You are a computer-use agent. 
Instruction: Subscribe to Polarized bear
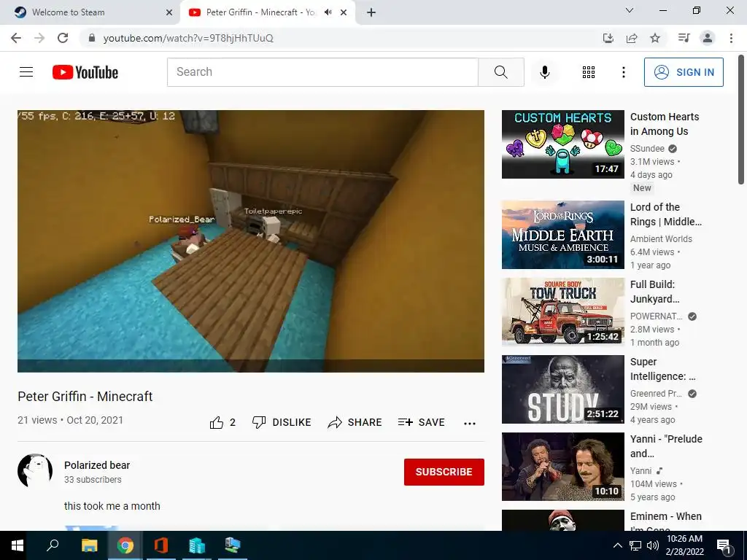444,472
